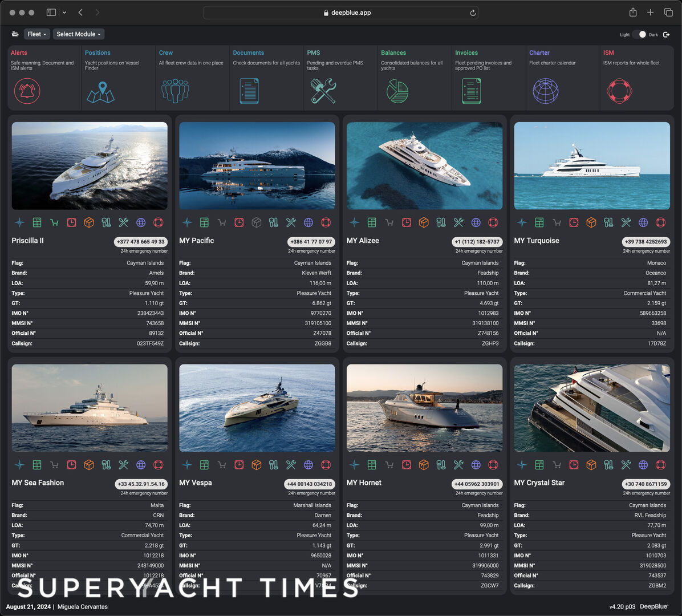Click the folder icon left of the Fleet dropdown
This screenshot has width=682, height=616.
tap(15, 34)
